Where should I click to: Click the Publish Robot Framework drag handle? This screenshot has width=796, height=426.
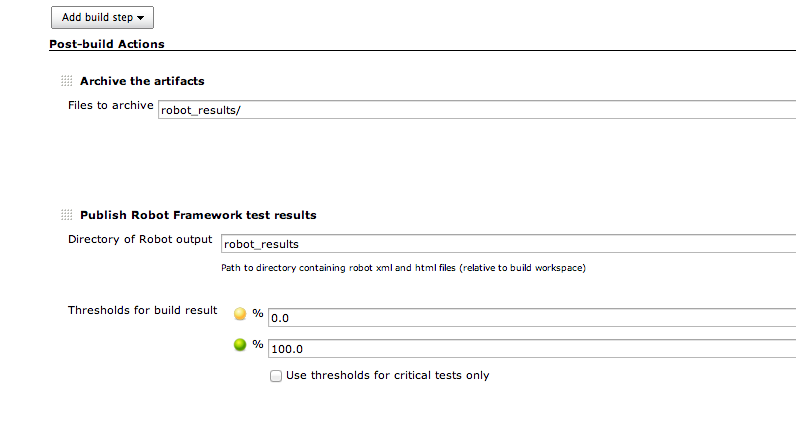[x=66, y=215]
